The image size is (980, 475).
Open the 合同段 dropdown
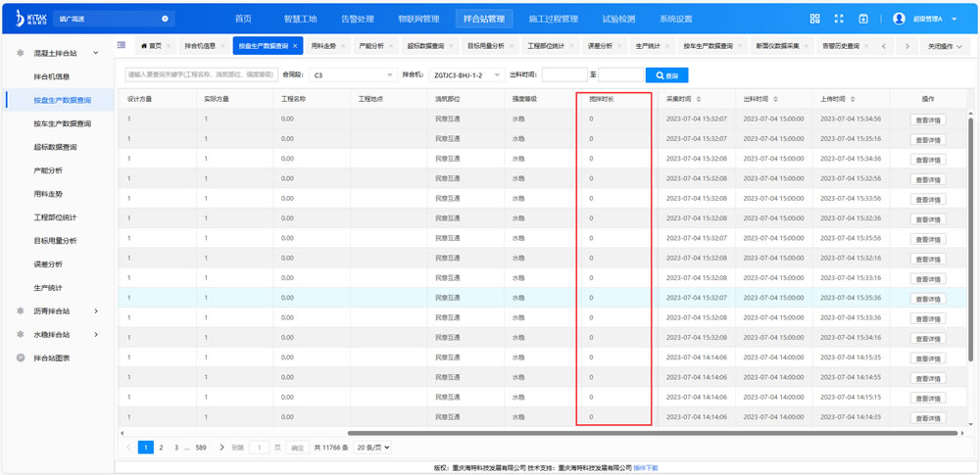pyautogui.click(x=350, y=75)
